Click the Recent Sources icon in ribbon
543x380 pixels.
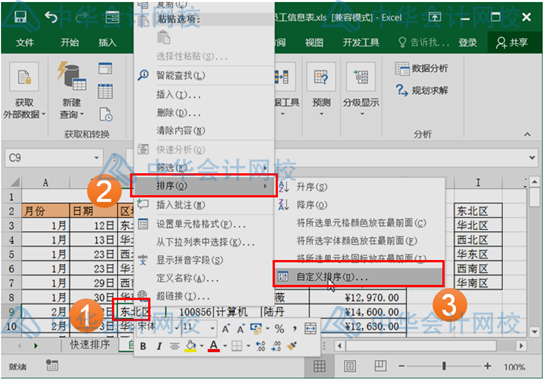[106, 114]
